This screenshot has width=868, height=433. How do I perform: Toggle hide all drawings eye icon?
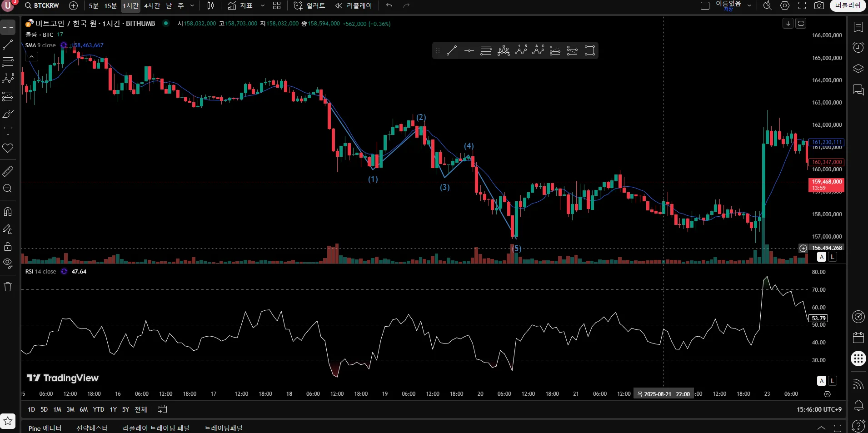8,264
